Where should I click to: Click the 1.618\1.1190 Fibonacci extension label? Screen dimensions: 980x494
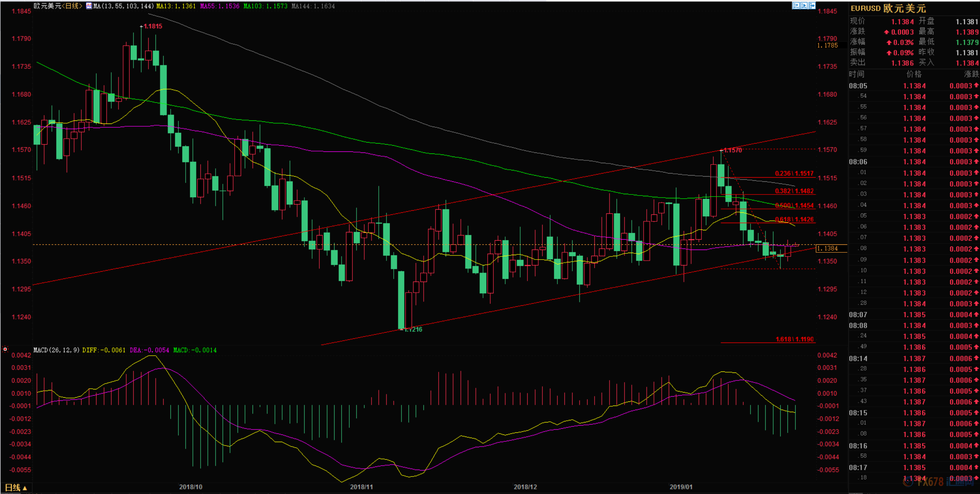coord(794,339)
